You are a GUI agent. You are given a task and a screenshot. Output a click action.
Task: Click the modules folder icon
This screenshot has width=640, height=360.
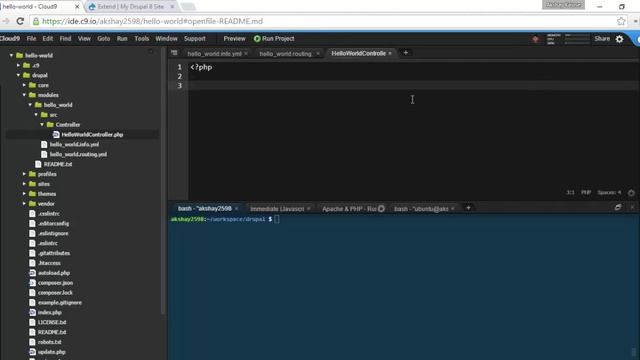33,95
